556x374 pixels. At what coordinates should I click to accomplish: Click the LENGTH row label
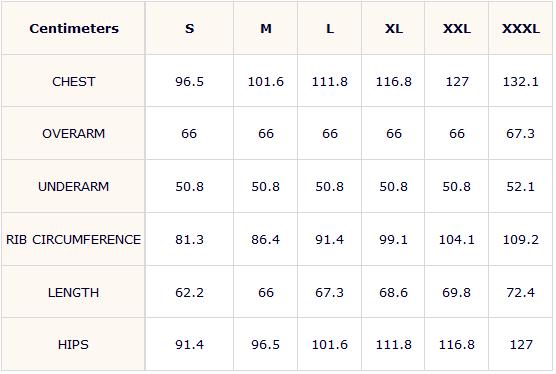click(x=74, y=292)
